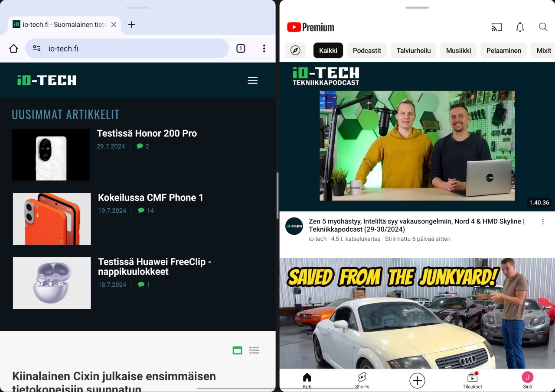This screenshot has height=392, width=555.
Task: Open Sinä profile tab
Action: (x=527, y=381)
